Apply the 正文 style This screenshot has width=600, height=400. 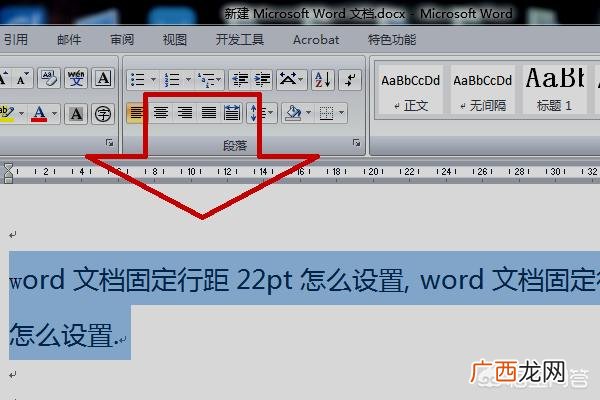[410, 90]
